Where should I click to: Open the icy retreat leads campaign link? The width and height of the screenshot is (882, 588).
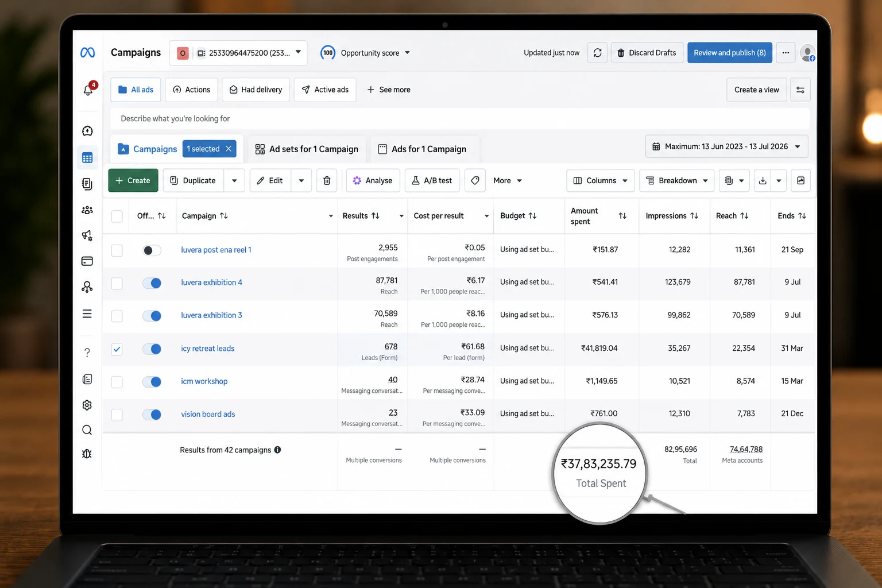pos(208,349)
